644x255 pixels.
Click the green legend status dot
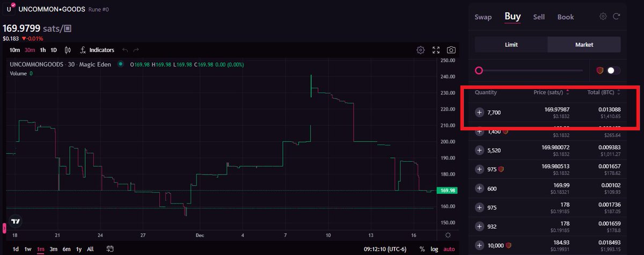(121, 64)
